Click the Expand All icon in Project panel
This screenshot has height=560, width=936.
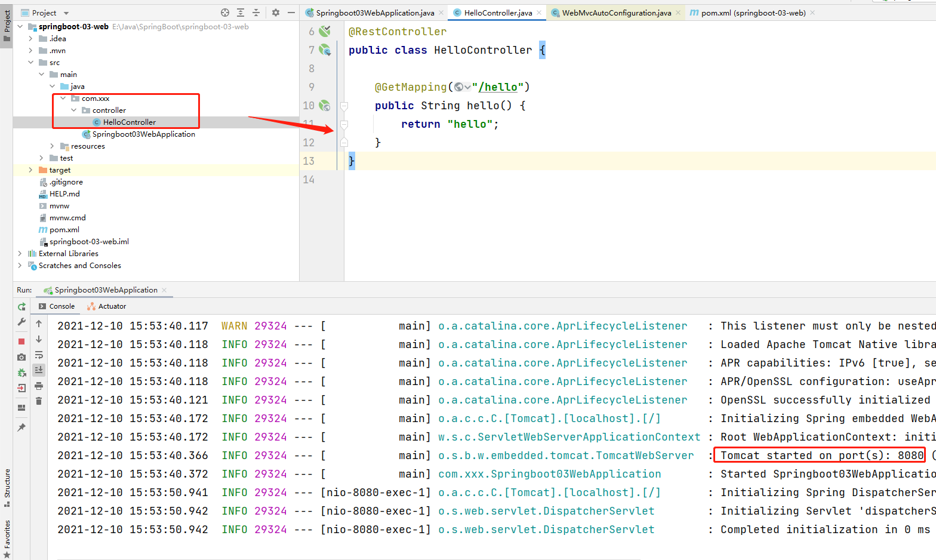coord(241,13)
